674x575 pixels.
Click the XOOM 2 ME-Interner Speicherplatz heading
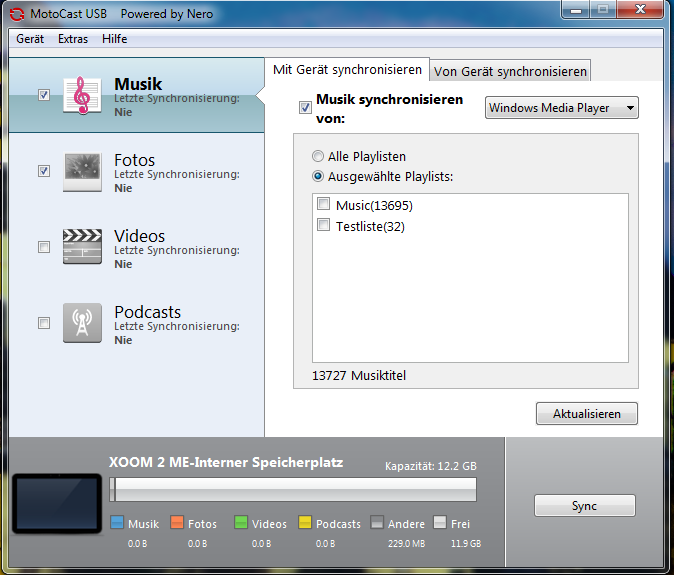tap(226, 462)
